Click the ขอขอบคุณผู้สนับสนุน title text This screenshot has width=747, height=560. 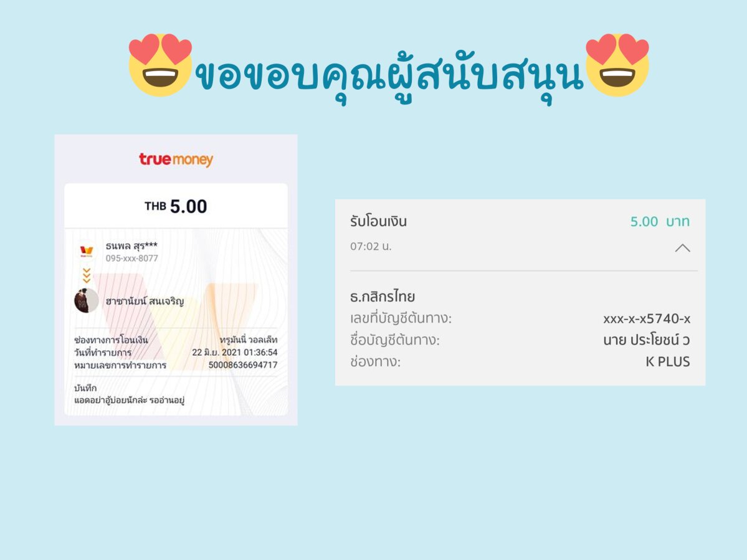tap(389, 75)
